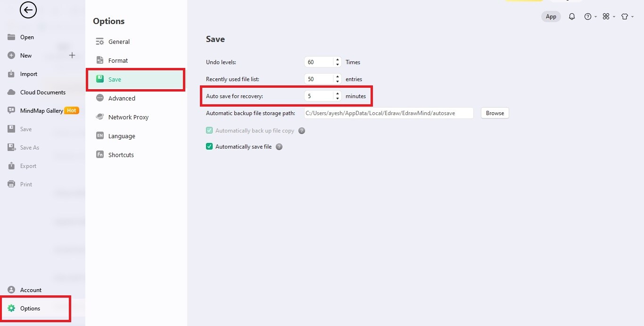Open the notifications bell icon
Image resolution: width=644 pixels, height=326 pixels.
[x=572, y=17]
